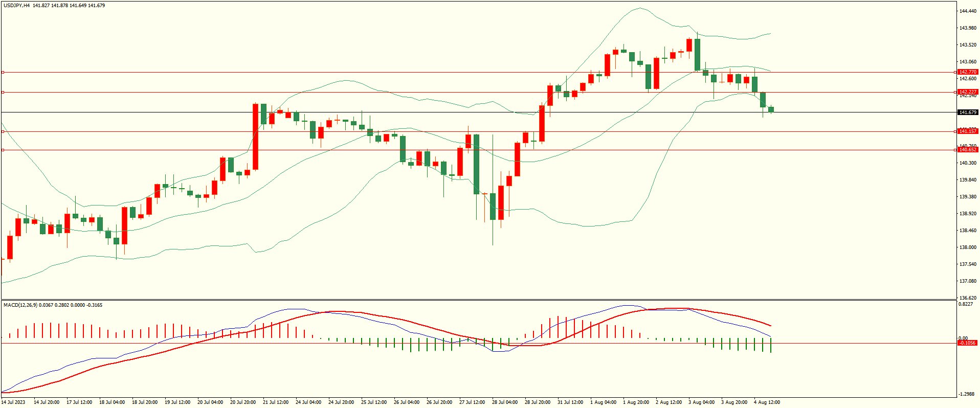Image resolution: width=980 pixels, height=408 pixels.
Task: Click the 0.8227 MACD scale label
Action: click(966, 305)
